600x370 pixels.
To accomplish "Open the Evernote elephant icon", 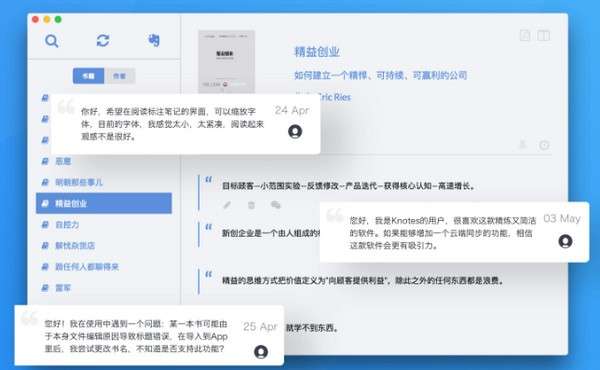I will click(x=154, y=40).
